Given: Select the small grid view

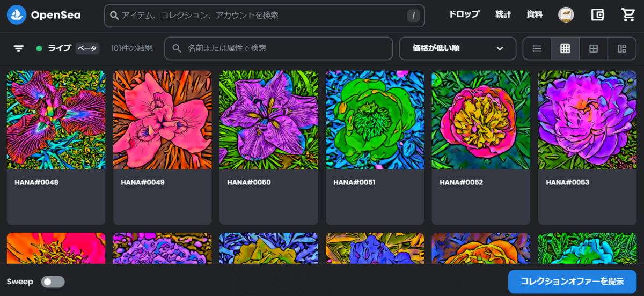Looking at the screenshot, I should [x=565, y=48].
